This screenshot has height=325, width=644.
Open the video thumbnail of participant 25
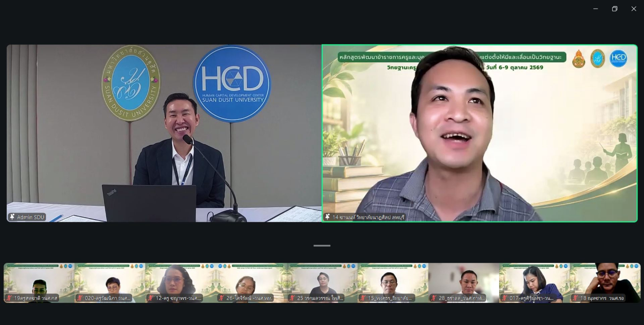[322, 283]
